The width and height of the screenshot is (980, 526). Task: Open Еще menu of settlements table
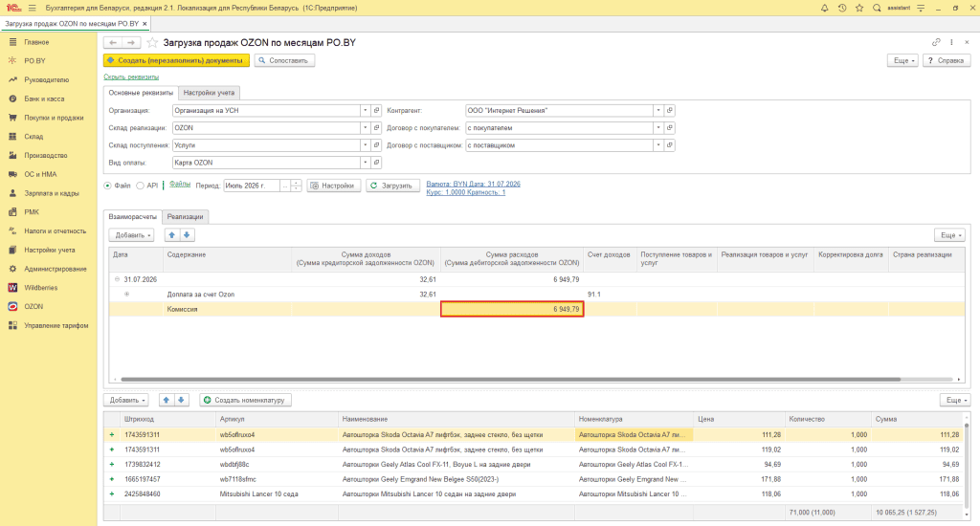tap(950, 235)
